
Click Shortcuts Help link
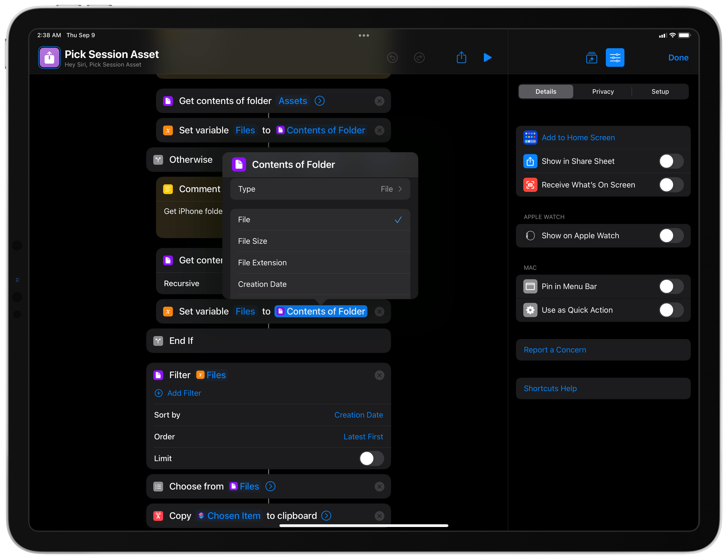(x=550, y=388)
